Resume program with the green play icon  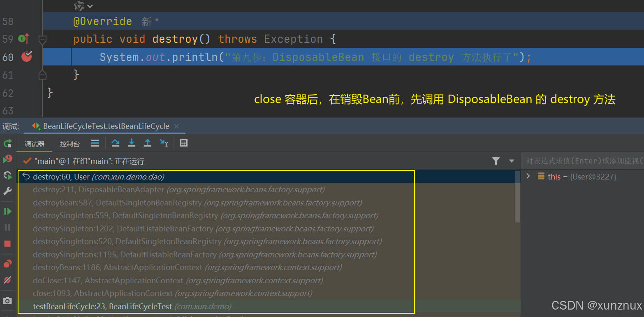point(7,211)
